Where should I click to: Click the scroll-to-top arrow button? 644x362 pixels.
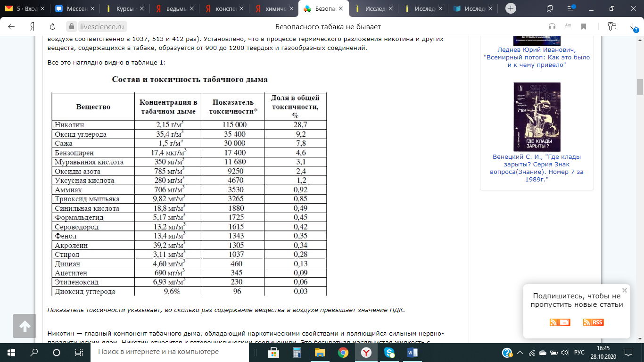pyautogui.click(x=25, y=326)
